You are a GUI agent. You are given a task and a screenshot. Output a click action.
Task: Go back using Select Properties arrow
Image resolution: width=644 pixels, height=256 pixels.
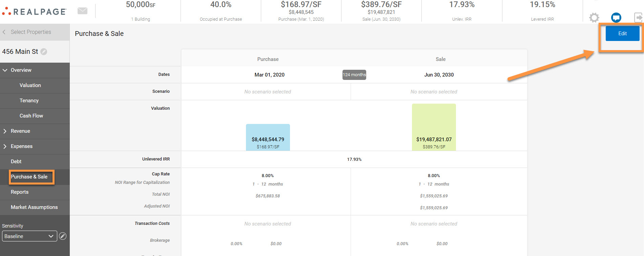(x=4, y=32)
